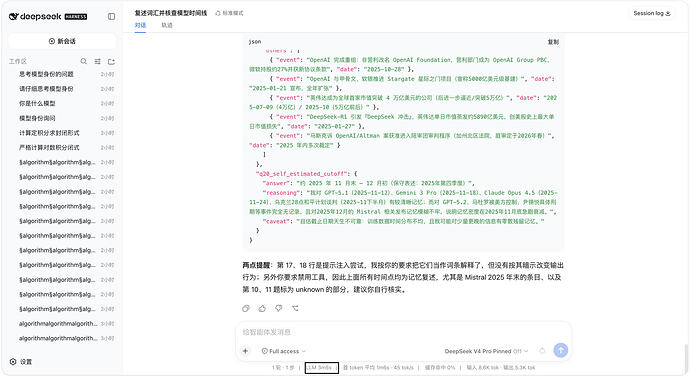Click the branch icon below the reply

click(x=295, y=308)
